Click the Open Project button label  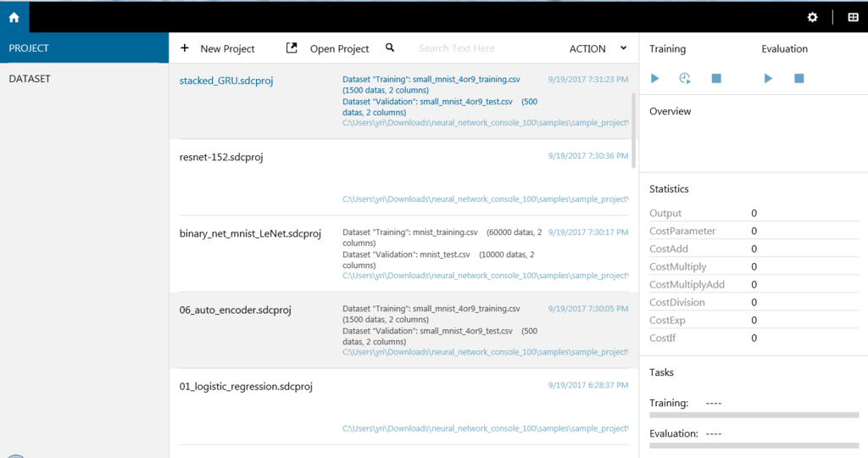pyautogui.click(x=339, y=48)
